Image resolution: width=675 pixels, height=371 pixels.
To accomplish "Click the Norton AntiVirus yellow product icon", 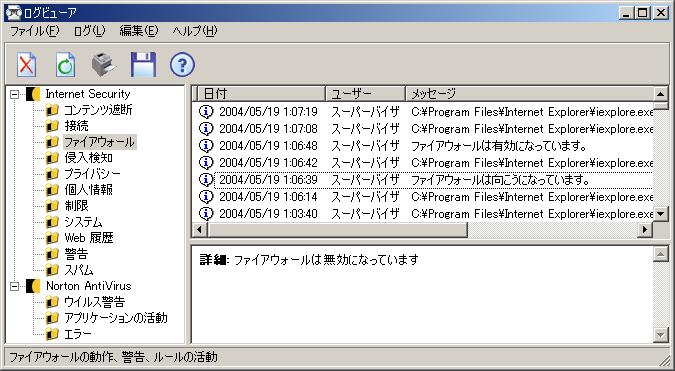I will tap(33, 286).
